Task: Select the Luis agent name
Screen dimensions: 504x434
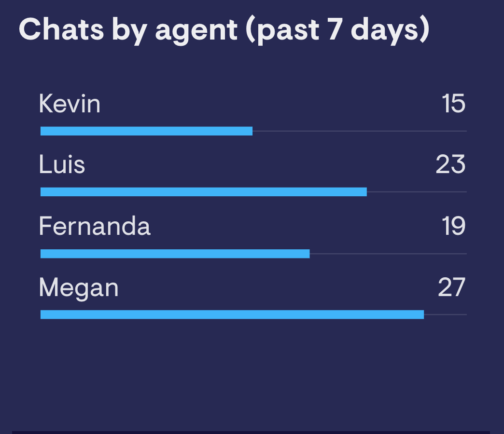Action: tap(62, 164)
